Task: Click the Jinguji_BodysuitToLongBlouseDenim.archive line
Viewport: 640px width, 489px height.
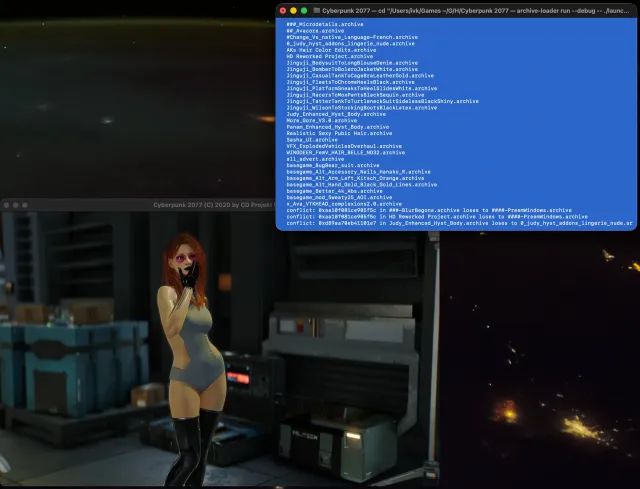Action: point(352,63)
